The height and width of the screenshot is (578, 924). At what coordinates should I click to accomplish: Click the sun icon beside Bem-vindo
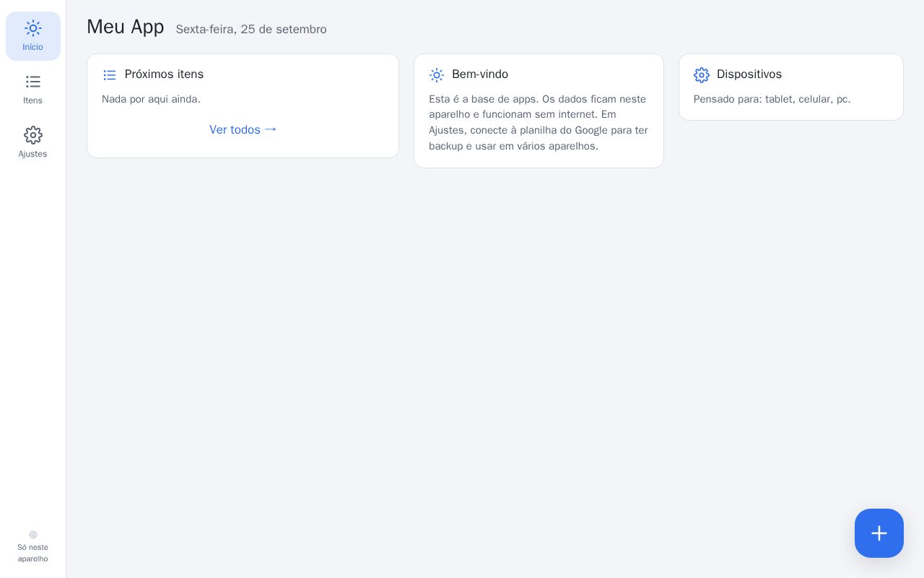click(x=437, y=75)
